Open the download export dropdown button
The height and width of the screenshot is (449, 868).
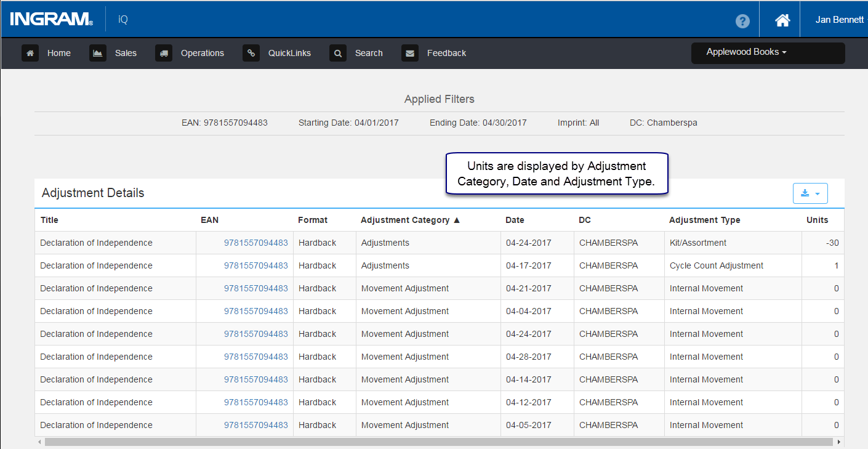[x=810, y=193]
